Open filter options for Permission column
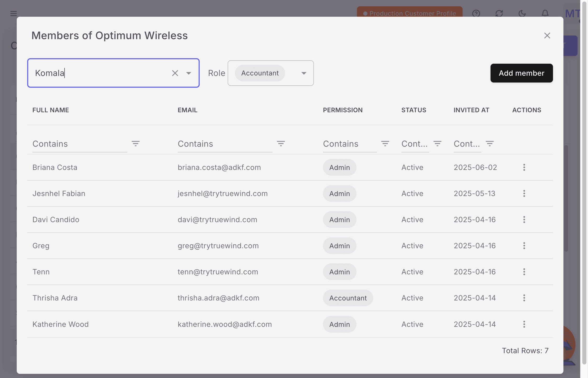Viewport: 588px width, 378px height. [x=385, y=144]
